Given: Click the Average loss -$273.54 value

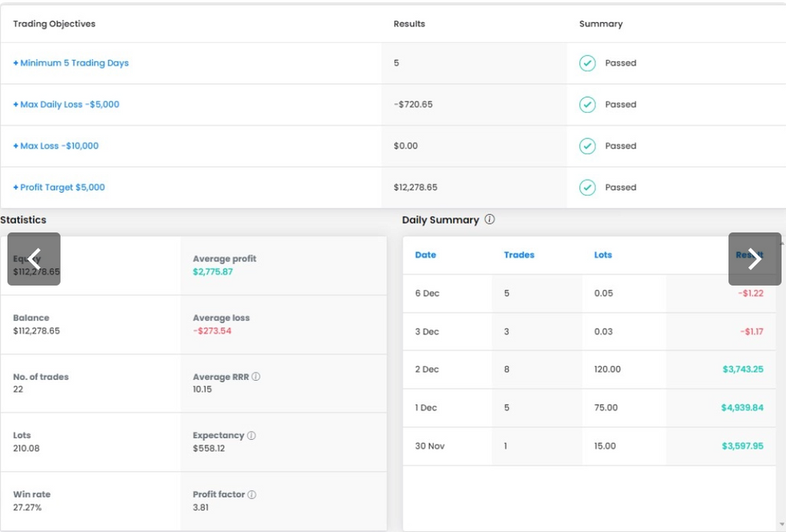Looking at the screenshot, I should pos(212,331).
